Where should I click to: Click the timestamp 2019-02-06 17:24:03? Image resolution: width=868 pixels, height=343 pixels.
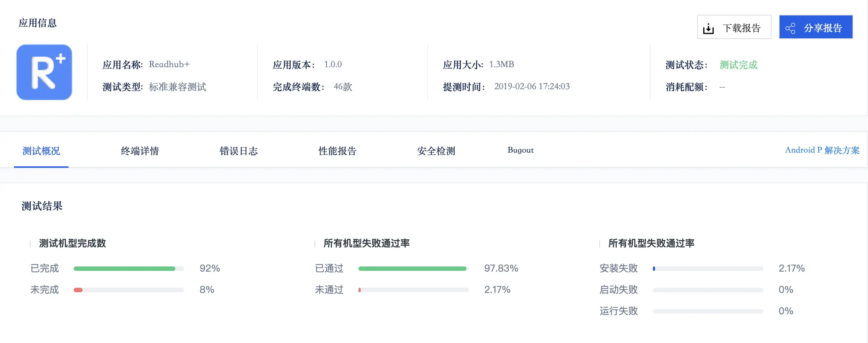point(532,86)
